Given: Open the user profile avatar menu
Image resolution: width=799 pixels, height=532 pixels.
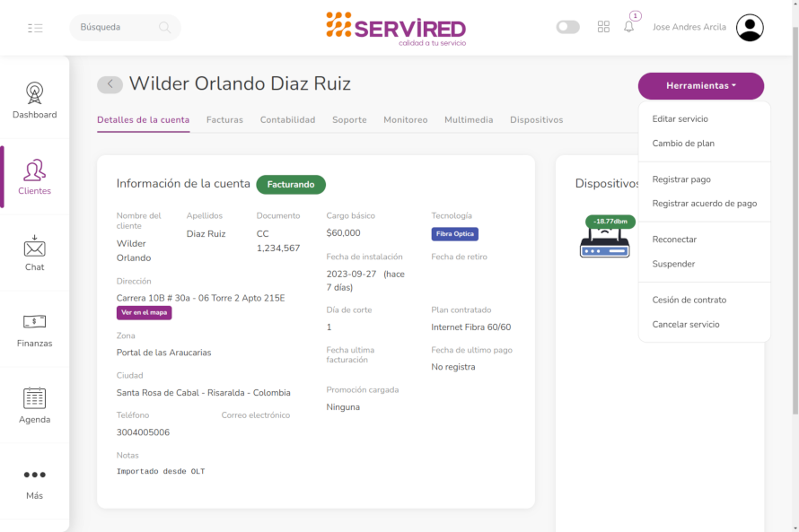Looking at the screenshot, I should pyautogui.click(x=750, y=28).
